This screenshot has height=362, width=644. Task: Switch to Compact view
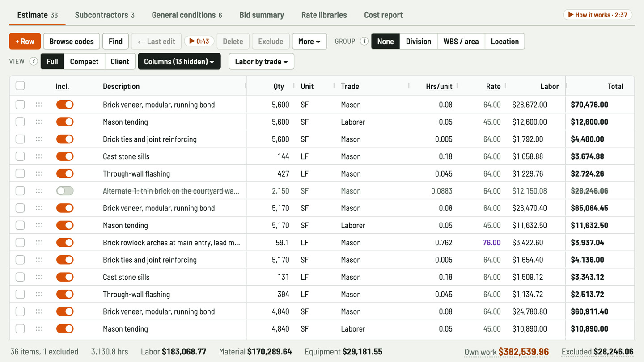click(x=84, y=61)
